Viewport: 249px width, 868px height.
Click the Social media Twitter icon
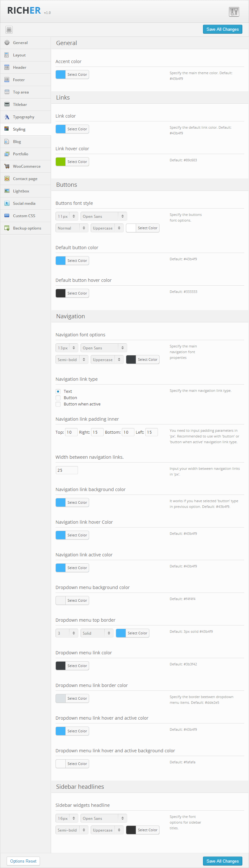(7, 204)
